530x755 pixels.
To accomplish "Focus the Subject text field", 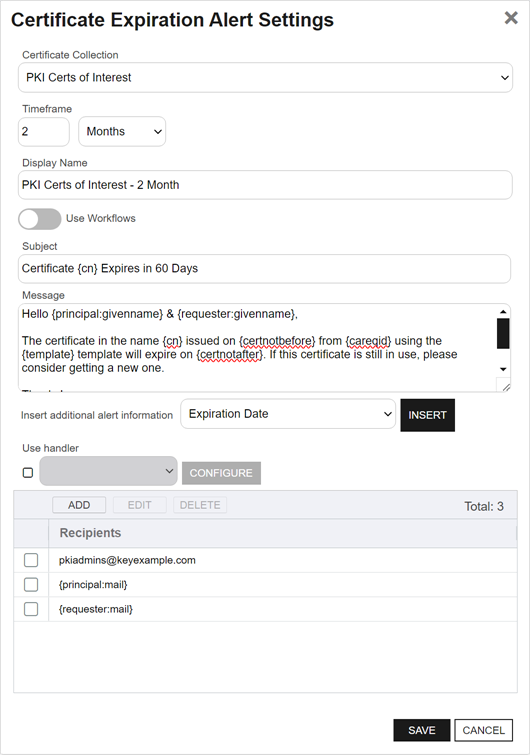I will (x=264, y=269).
